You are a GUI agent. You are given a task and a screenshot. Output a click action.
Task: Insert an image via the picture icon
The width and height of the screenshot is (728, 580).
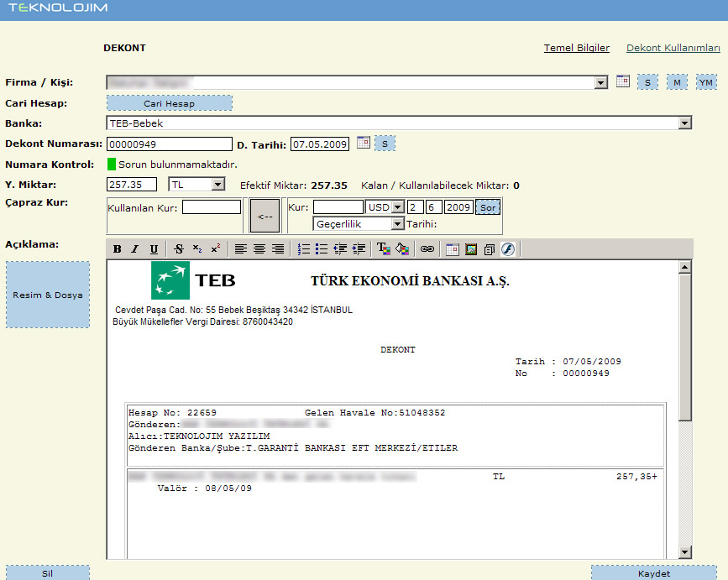[471, 249]
